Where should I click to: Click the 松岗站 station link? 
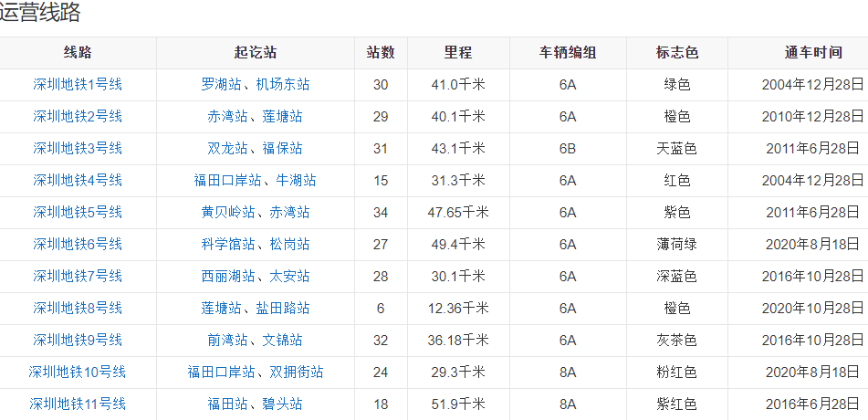tap(289, 245)
